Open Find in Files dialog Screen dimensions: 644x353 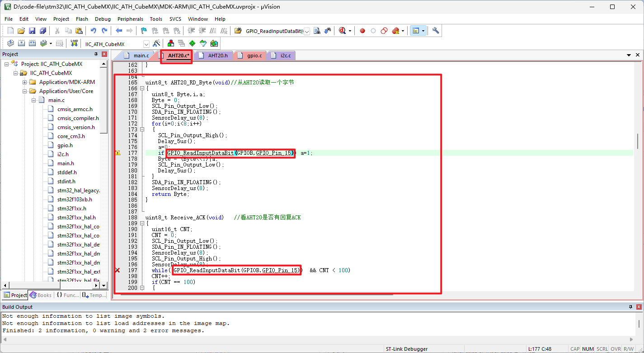[x=317, y=31]
